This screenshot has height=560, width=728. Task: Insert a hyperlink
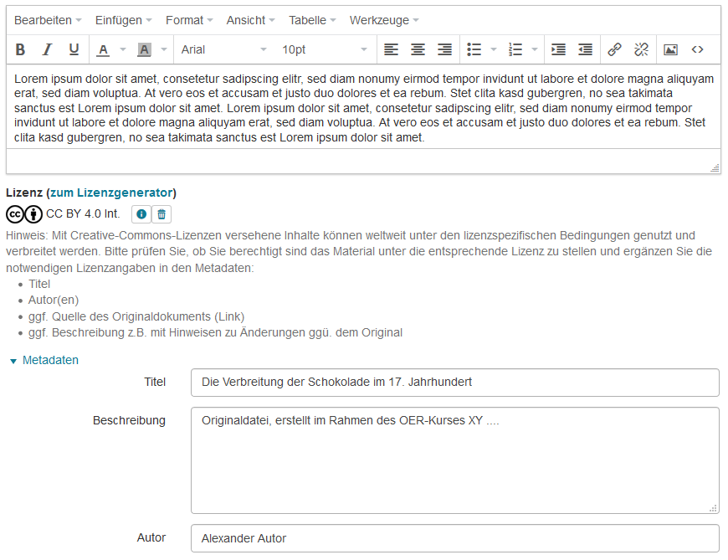click(614, 49)
